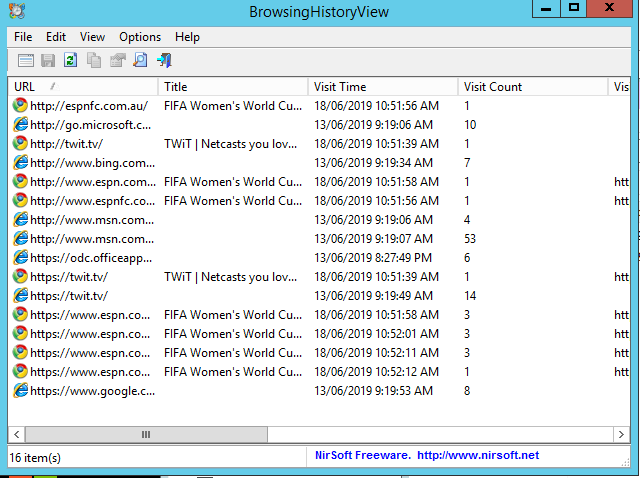Select the http://go.microsoft.c... URL entry
640x478 pixels.
coord(91,125)
